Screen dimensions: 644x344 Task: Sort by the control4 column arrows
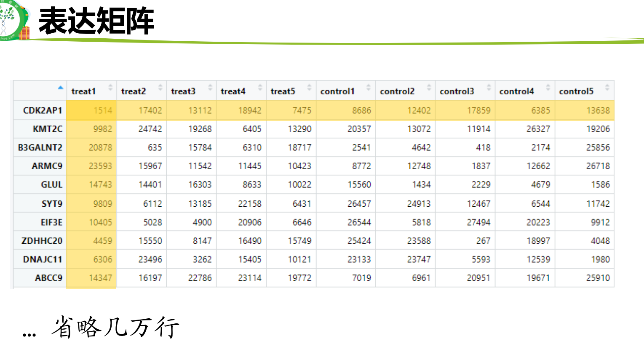(548, 88)
